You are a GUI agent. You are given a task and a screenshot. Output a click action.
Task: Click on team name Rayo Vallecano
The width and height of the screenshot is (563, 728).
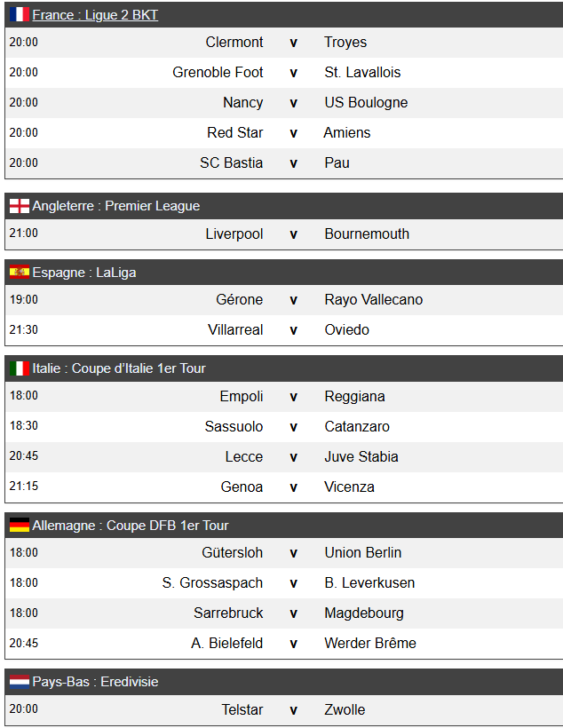click(374, 299)
